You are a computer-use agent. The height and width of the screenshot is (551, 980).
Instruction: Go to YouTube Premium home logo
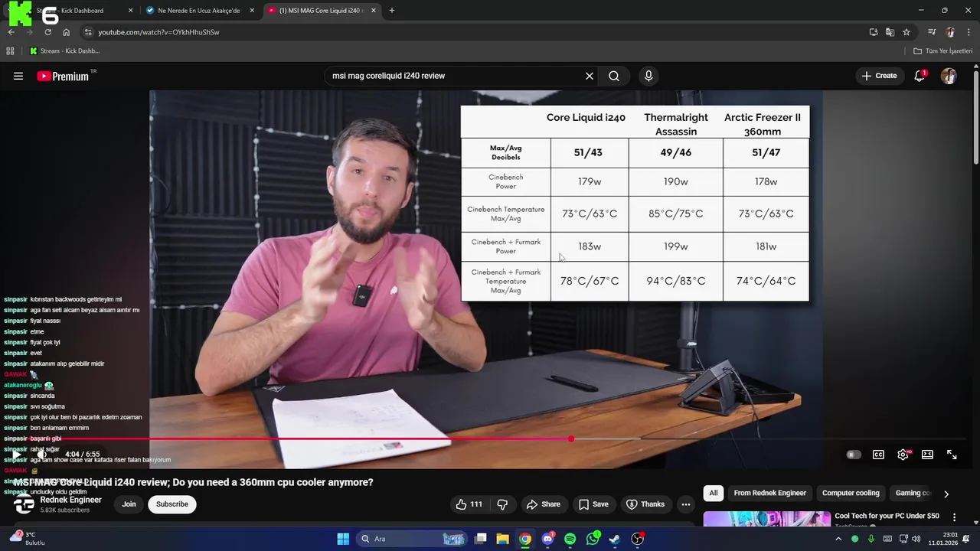63,76
